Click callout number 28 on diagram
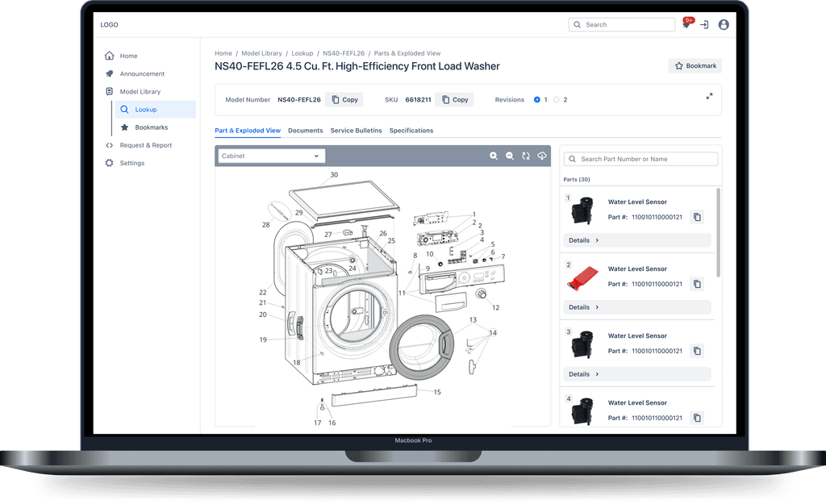Viewport: 826px width, 504px height. 265,225
